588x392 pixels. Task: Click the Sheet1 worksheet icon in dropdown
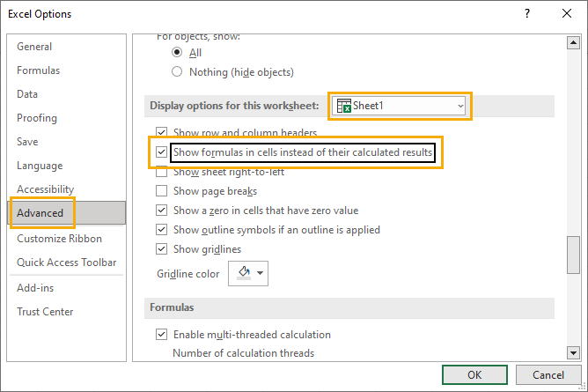(x=344, y=106)
